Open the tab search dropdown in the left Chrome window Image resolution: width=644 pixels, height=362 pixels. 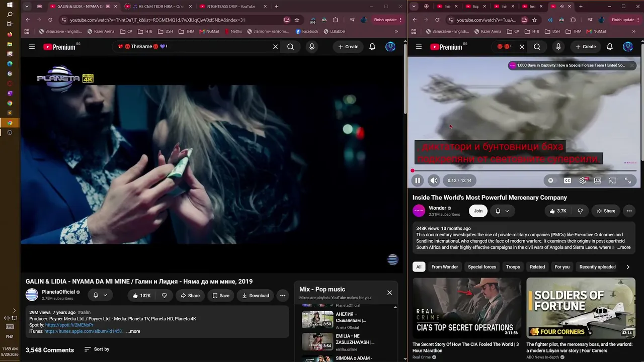coord(27,7)
